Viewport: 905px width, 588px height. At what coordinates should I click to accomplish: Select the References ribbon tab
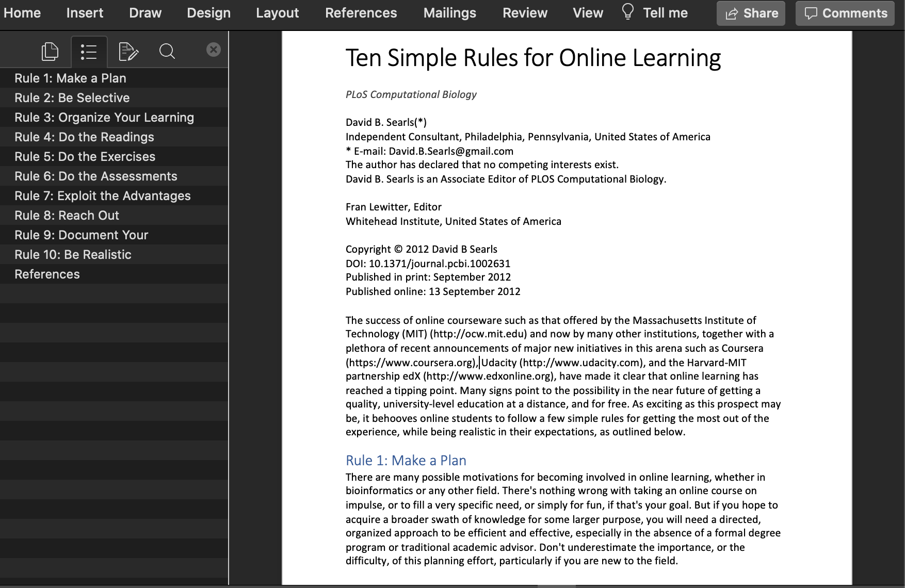[361, 13]
